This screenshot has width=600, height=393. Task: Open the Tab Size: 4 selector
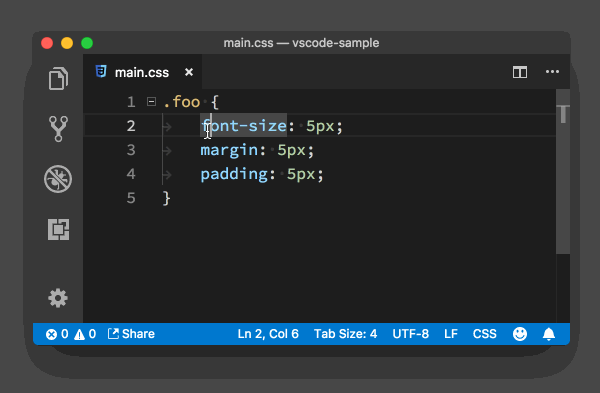346,334
